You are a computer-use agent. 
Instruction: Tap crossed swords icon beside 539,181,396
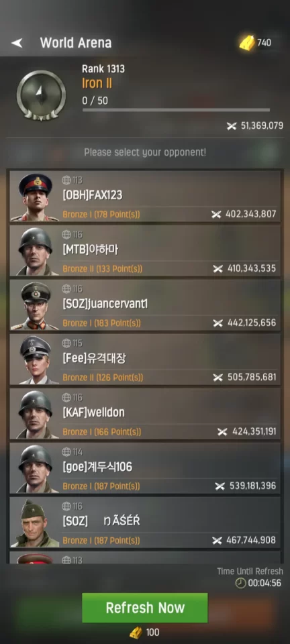click(x=220, y=486)
